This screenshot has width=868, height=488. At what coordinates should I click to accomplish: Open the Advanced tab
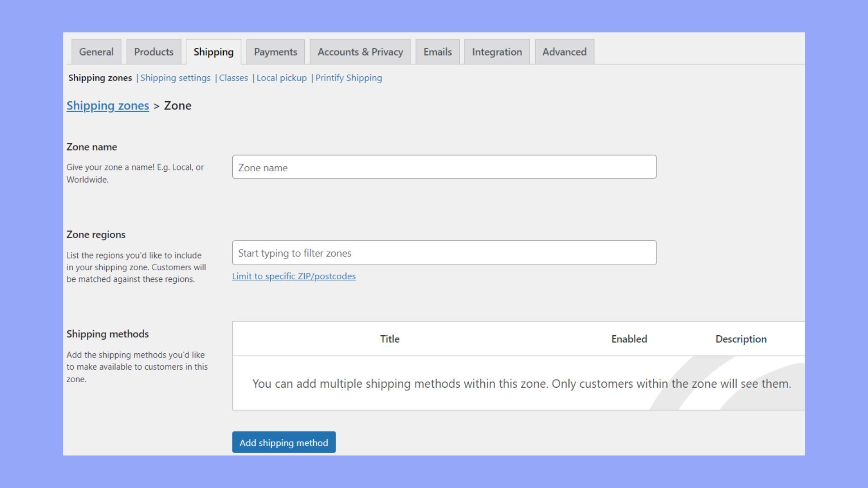coord(564,52)
